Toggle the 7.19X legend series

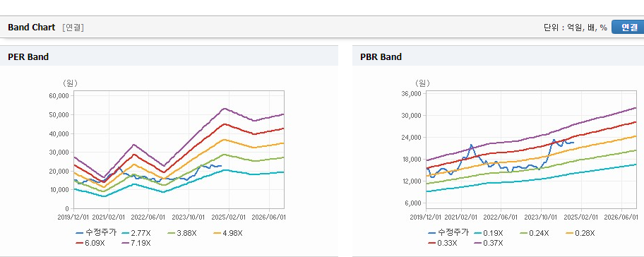(x=136, y=243)
